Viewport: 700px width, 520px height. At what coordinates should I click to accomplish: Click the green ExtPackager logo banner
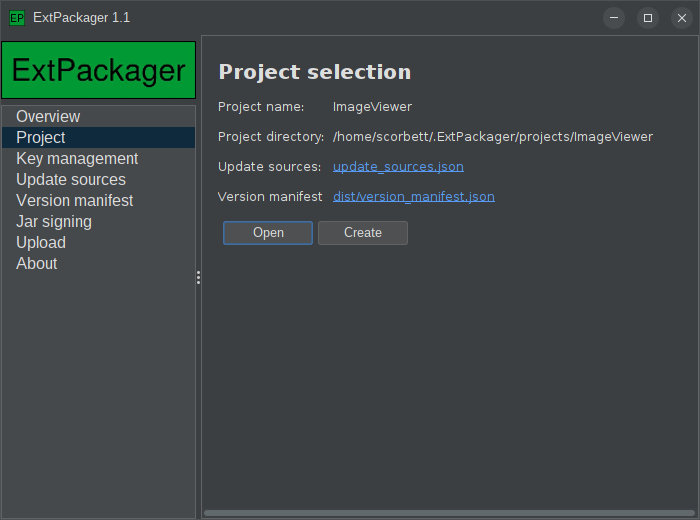point(99,70)
